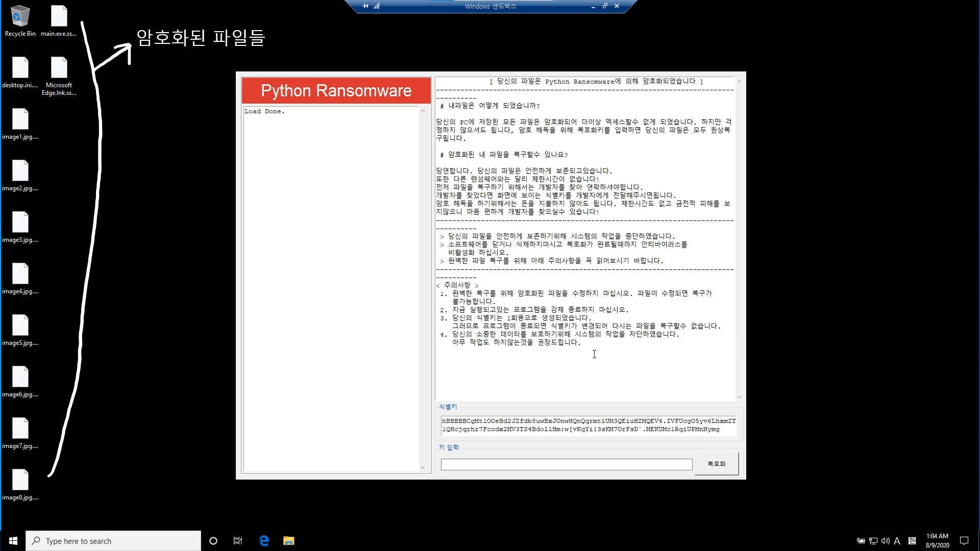Select the image4.jpg encrypted file icon
Viewport: 980px width, 551px height.
pos(20,274)
